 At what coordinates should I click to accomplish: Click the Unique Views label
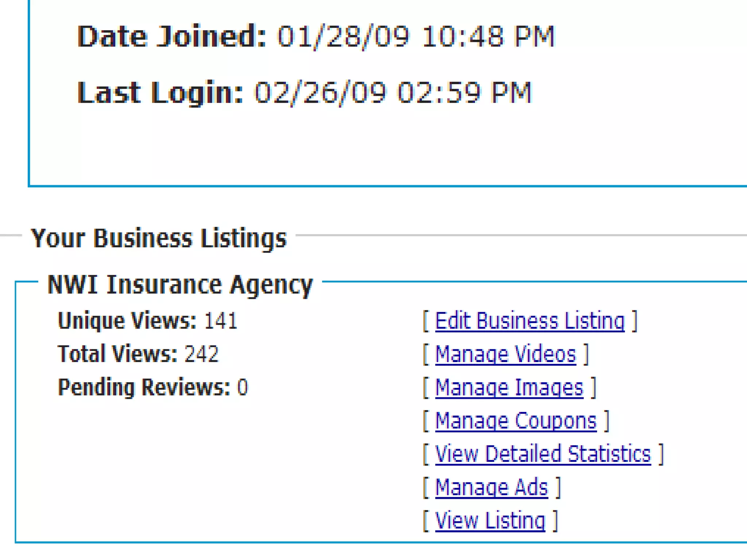point(127,321)
